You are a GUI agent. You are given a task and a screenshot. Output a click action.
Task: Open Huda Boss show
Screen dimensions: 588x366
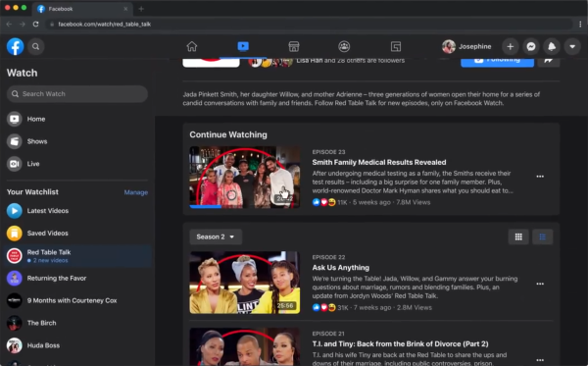coord(77,345)
